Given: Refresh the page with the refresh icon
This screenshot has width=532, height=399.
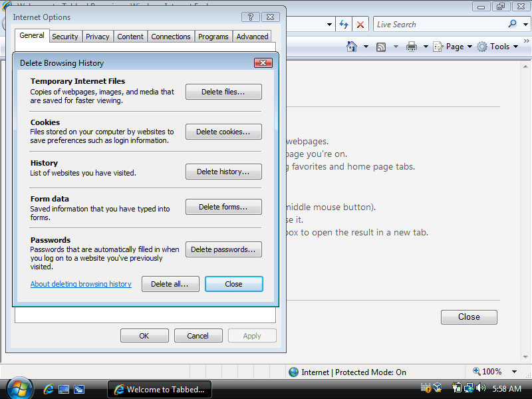Looking at the screenshot, I should (x=344, y=23).
